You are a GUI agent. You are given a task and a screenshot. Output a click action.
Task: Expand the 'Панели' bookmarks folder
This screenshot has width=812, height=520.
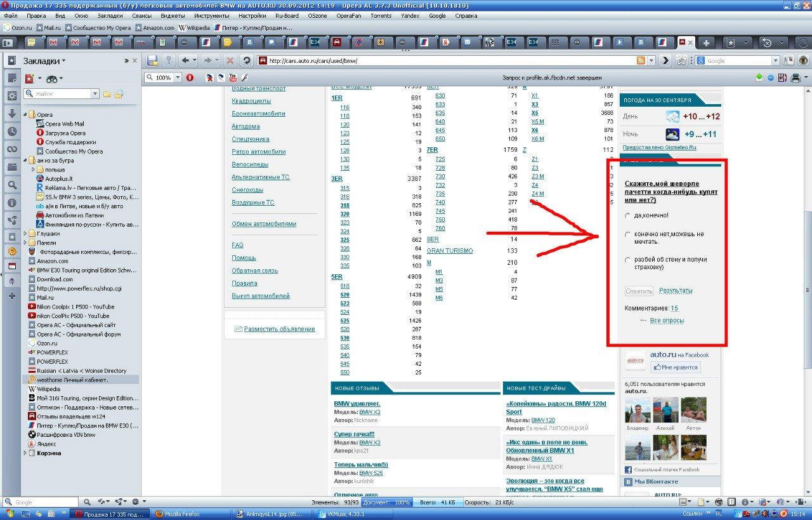click(25, 243)
